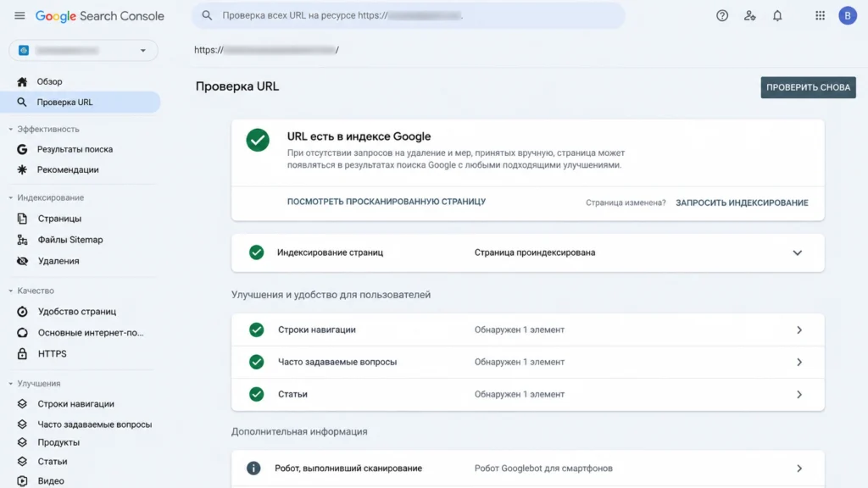Screen dimensions: 868x488
Task: Open the property selector dropdown
Action: [x=83, y=50]
